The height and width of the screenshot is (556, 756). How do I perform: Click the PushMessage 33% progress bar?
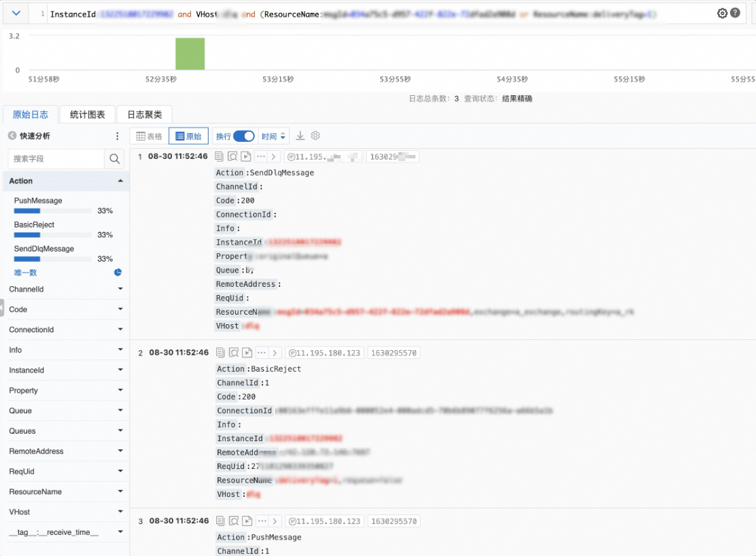(x=52, y=211)
